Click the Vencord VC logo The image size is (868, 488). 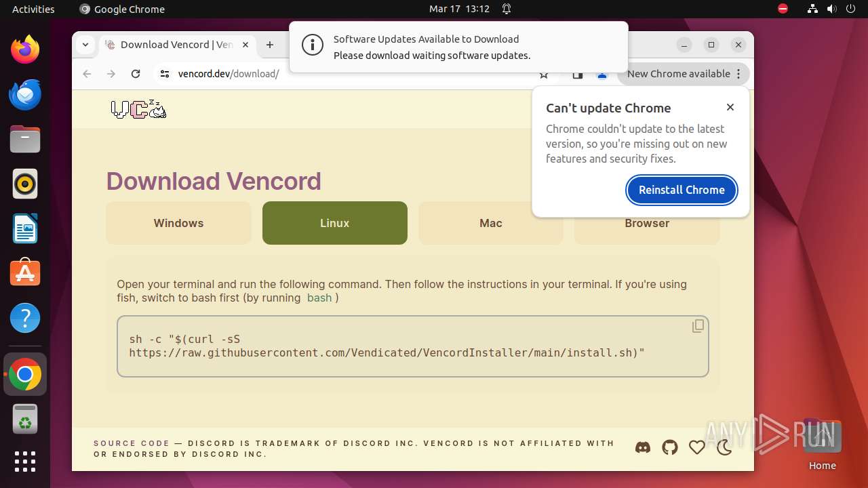point(138,109)
